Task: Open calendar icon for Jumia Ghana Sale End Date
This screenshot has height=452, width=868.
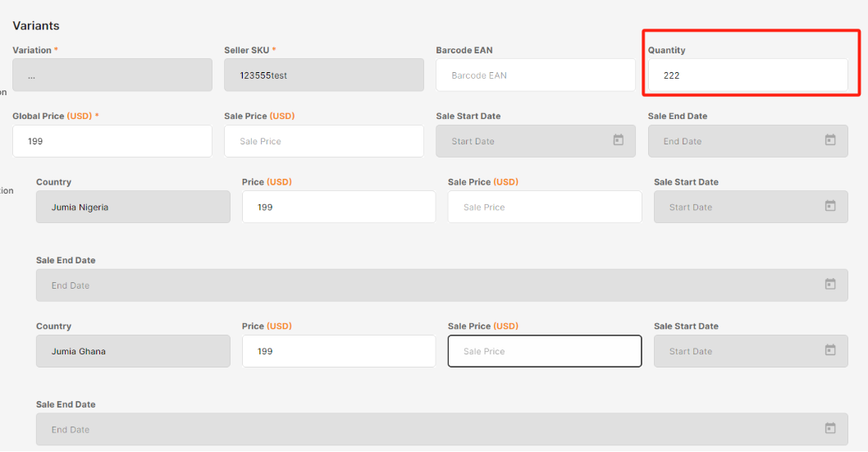Action: 830,428
